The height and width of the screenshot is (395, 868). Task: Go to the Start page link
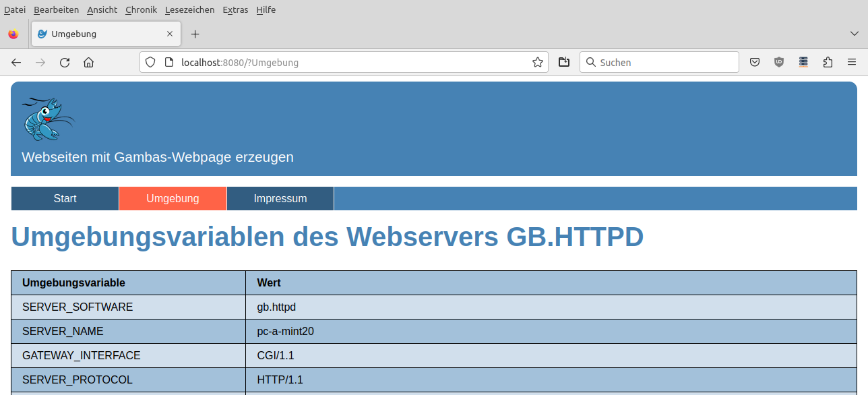pos(65,199)
